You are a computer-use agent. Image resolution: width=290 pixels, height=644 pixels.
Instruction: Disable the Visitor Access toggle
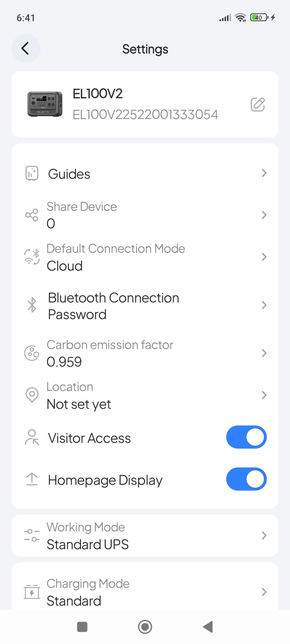[x=246, y=437]
